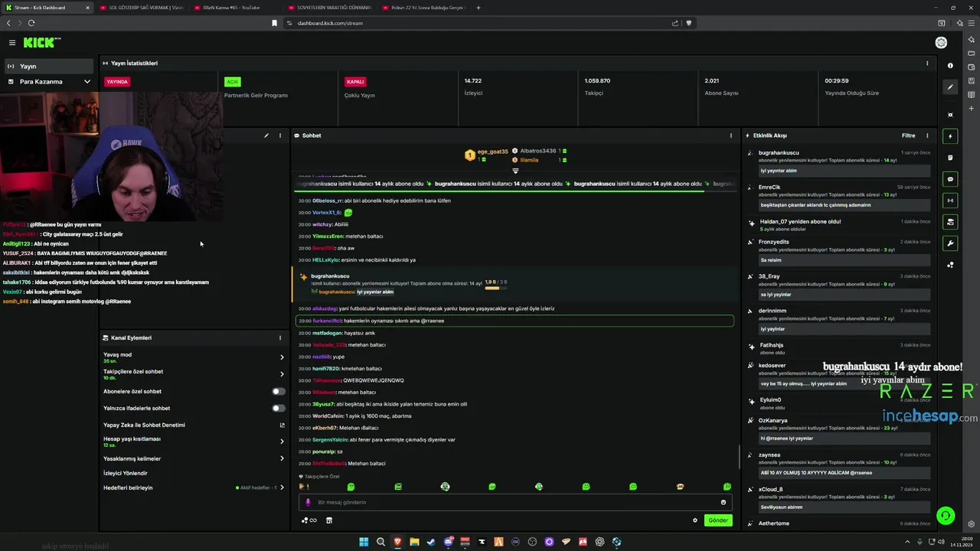980x551 pixels.
Task: Click the lightning activity feed icon in the sidebar
Action: (950, 136)
